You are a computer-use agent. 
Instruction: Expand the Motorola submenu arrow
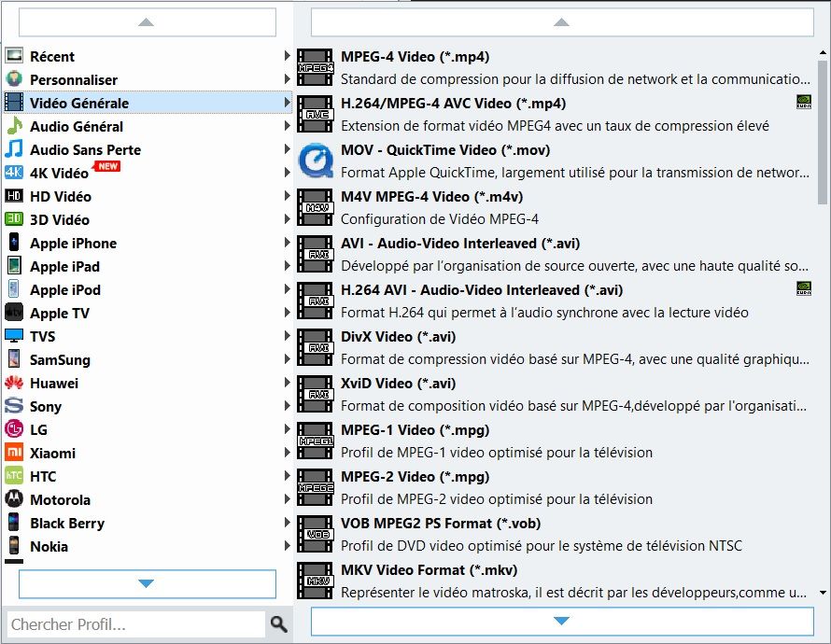click(287, 499)
